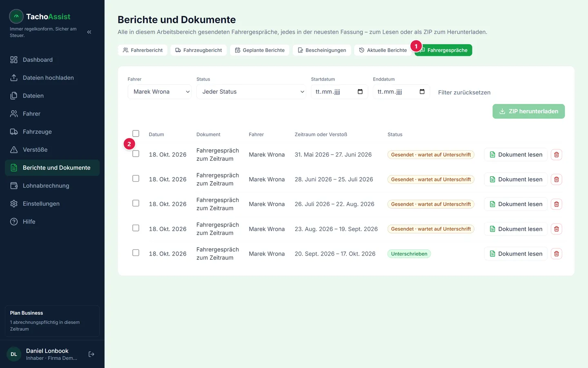Open Lohnabrechnung in the sidebar
The height and width of the screenshot is (368, 588).
pos(52,186)
